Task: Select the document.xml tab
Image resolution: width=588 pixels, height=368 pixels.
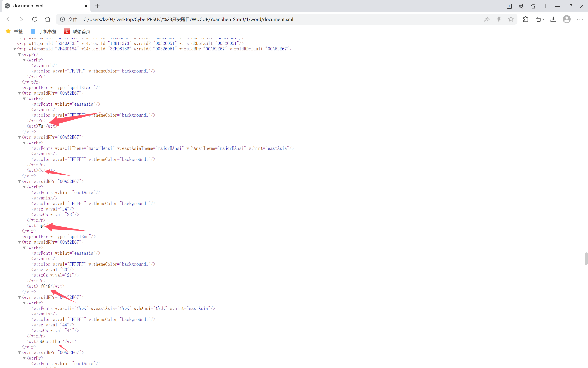Action: (46, 6)
